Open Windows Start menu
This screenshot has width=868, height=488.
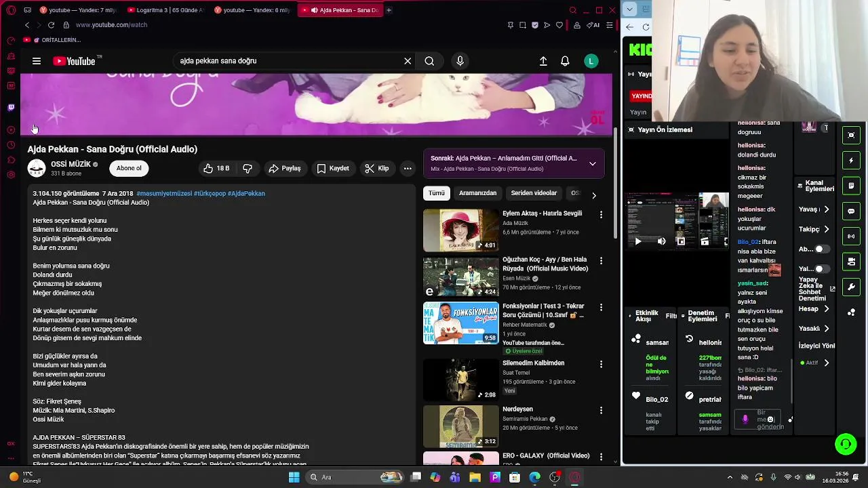tap(294, 477)
